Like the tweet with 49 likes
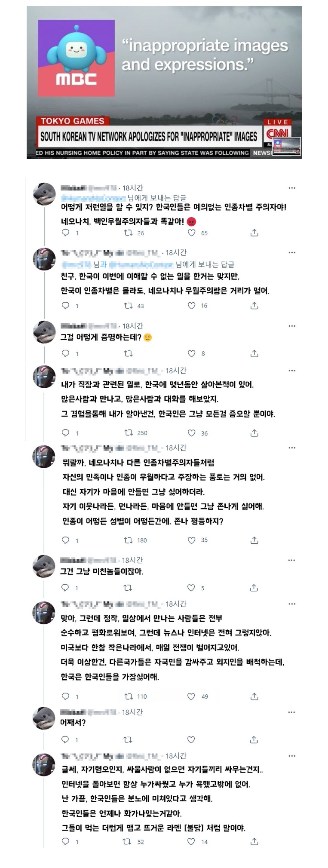 coord(192,696)
